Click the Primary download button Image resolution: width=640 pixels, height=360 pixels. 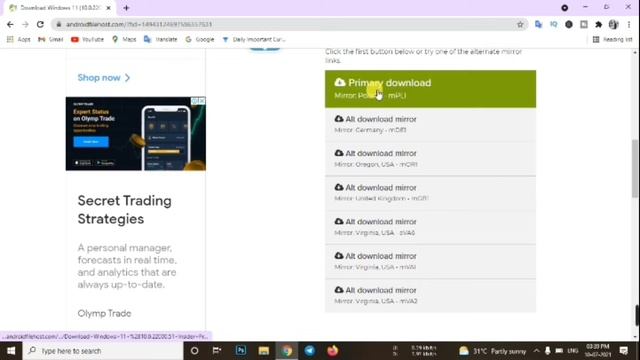[x=430, y=89]
